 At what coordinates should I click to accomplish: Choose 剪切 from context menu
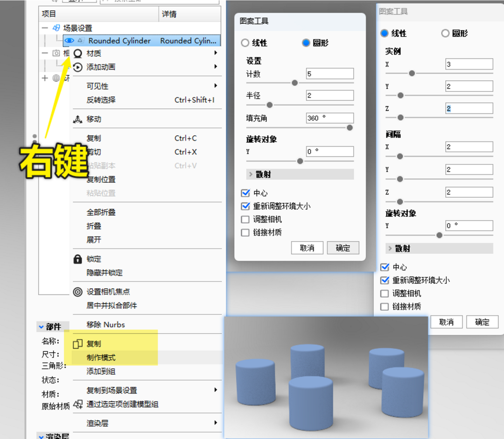[94, 152]
